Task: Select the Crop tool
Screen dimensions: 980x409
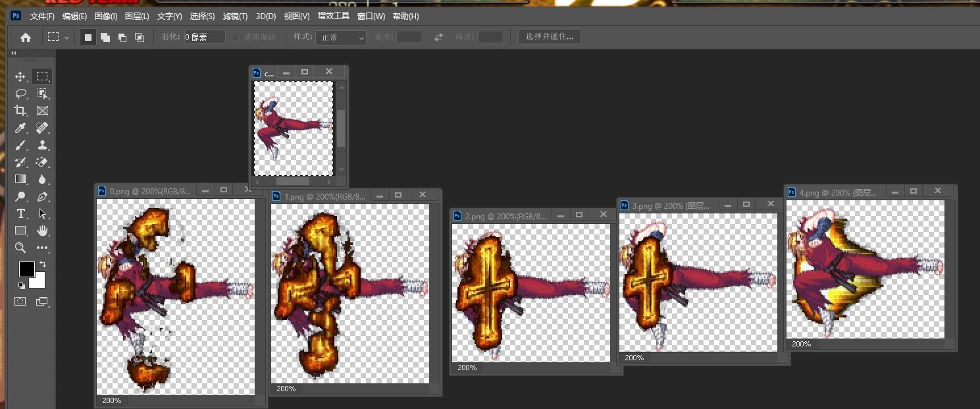Action: (20, 111)
